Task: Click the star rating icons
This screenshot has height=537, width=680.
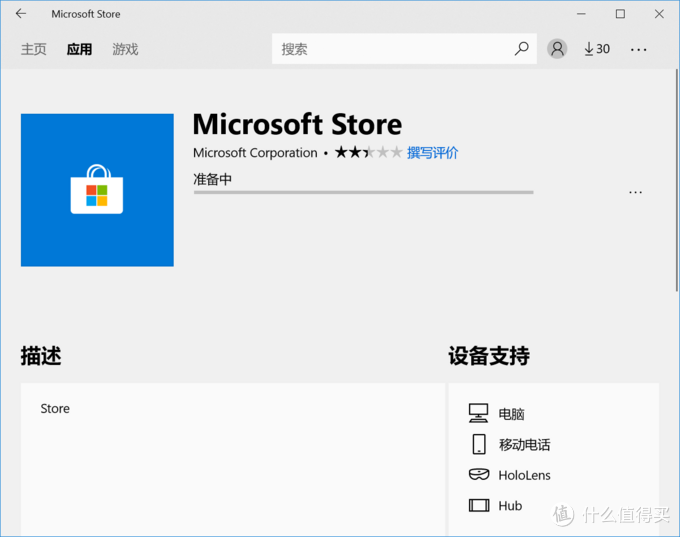Action: pyautogui.click(x=368, y=153)
